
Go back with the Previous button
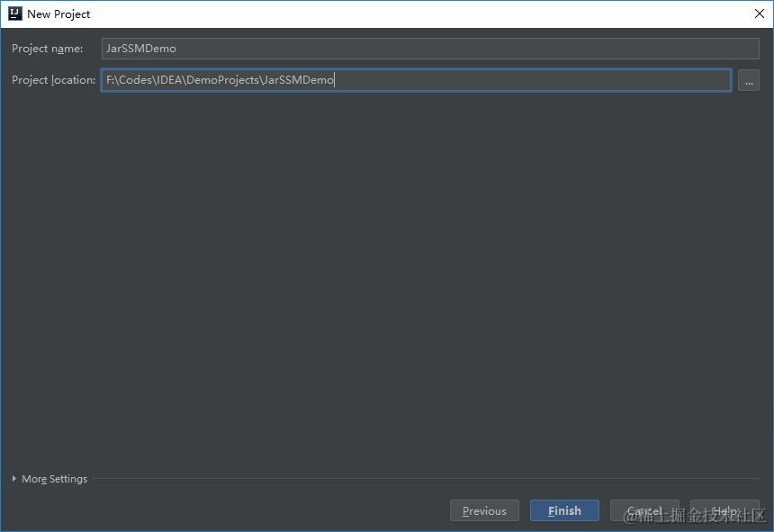click(x=484, y=510)
